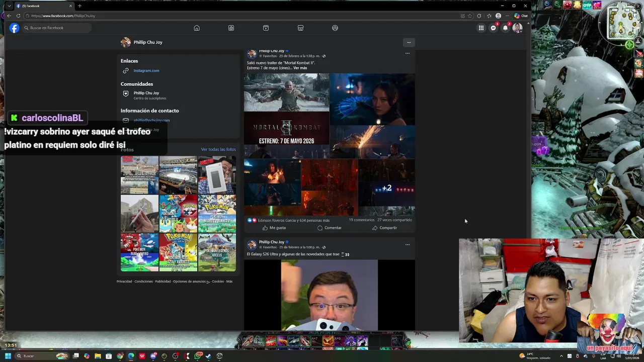This screenshot has width=644, height=362.
Task: Open Facebook notifications bell
Action: [x=506, y=28]
